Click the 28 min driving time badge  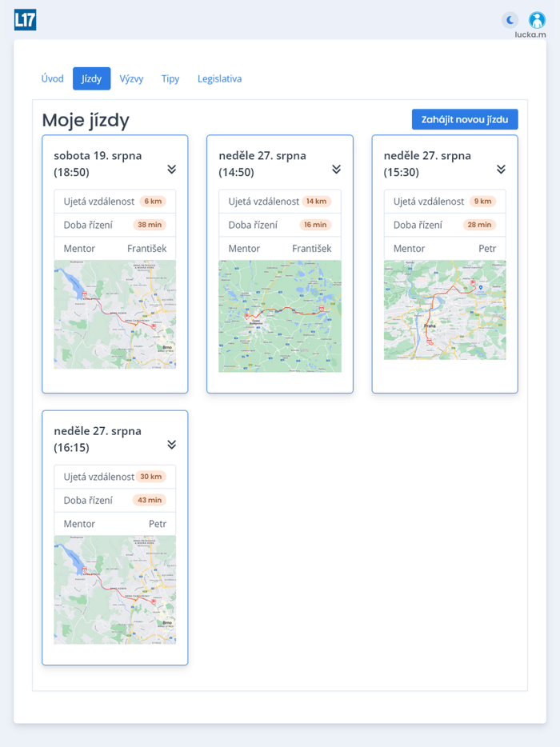tap(479, 225)
